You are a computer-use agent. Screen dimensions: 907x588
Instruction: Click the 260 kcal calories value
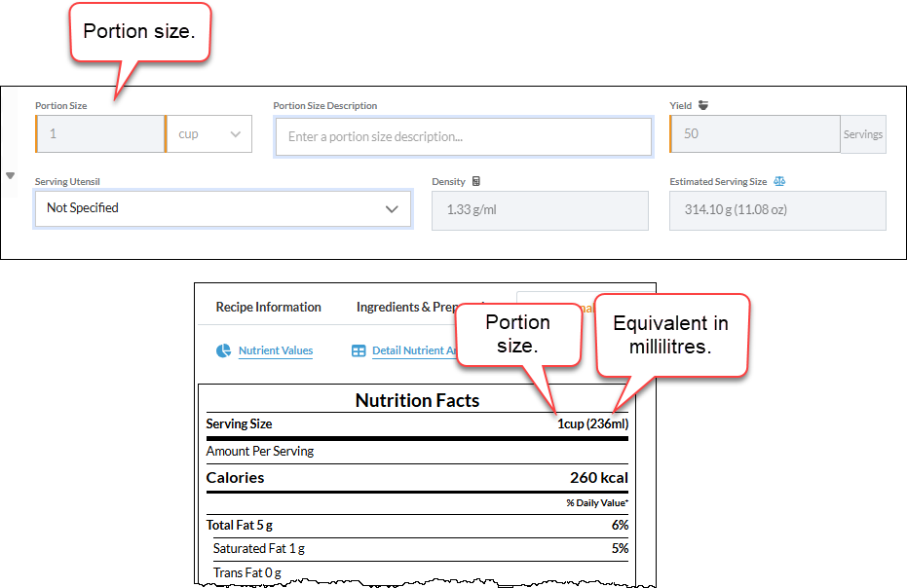tap(599, 478)
